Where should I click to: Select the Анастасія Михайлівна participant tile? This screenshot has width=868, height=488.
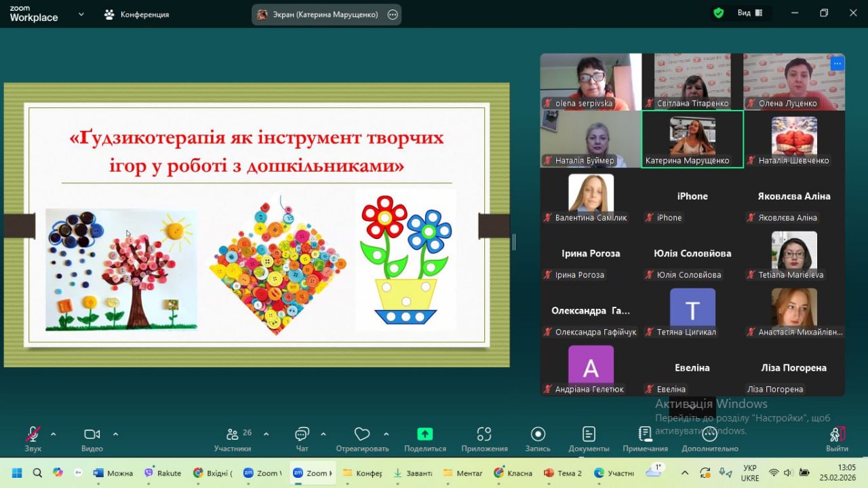point(794,311)
